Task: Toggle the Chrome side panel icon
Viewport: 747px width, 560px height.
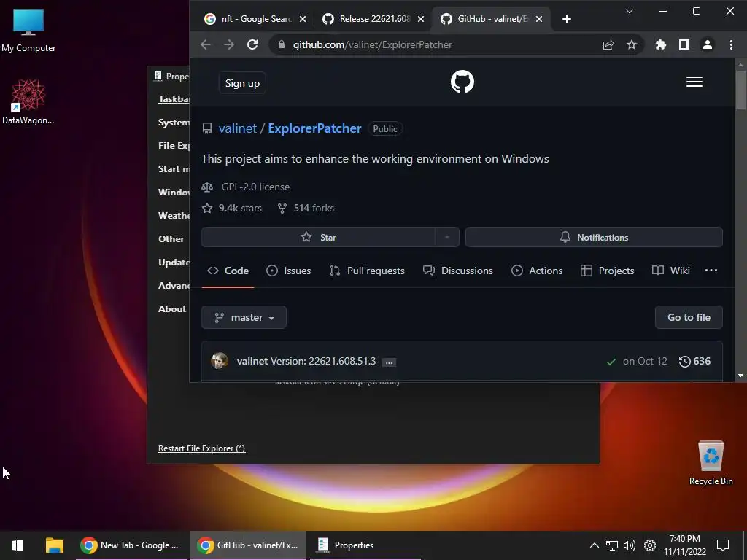Action: (x=684, y=44)
